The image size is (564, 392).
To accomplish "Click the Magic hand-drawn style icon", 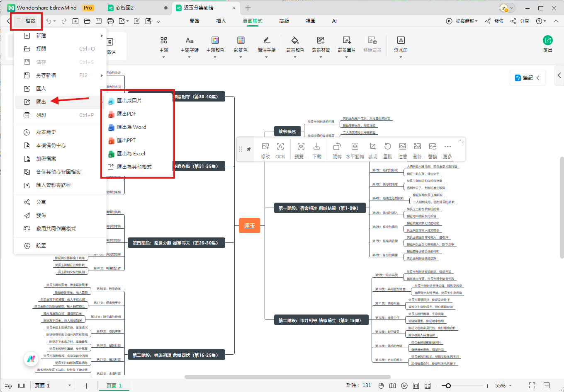I will click(x=266, y=44).
